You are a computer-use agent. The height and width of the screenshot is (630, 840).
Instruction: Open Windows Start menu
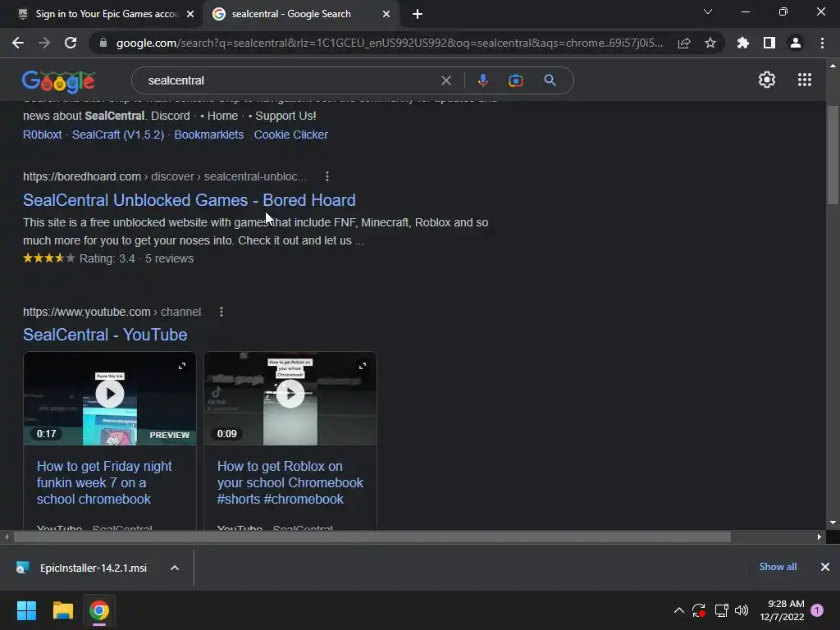[x=26, y=610]
